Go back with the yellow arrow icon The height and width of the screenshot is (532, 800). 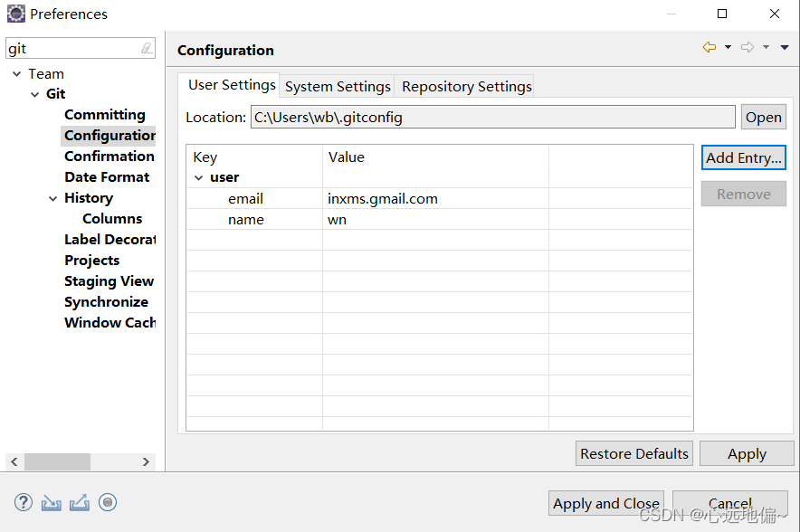tap(710, 47)
